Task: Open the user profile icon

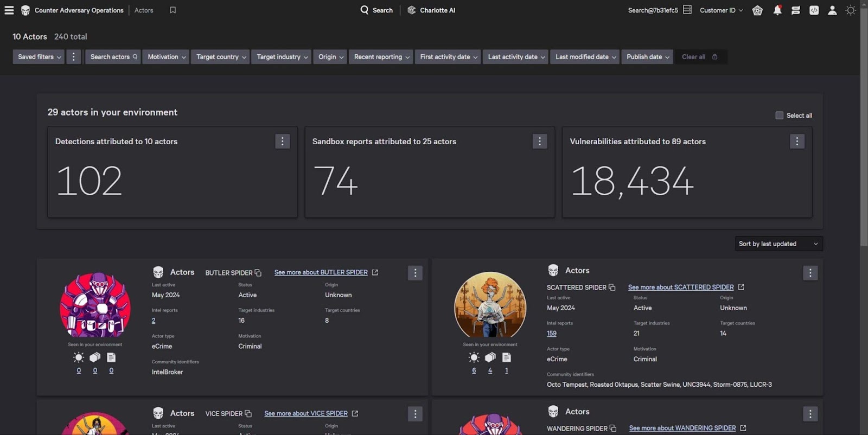Action: [832, 10]
